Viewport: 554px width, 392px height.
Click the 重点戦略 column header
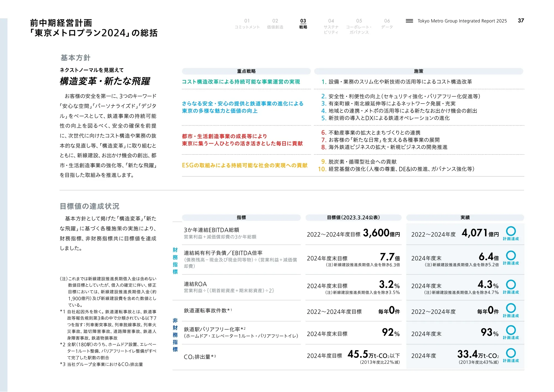tap(246, 71)
